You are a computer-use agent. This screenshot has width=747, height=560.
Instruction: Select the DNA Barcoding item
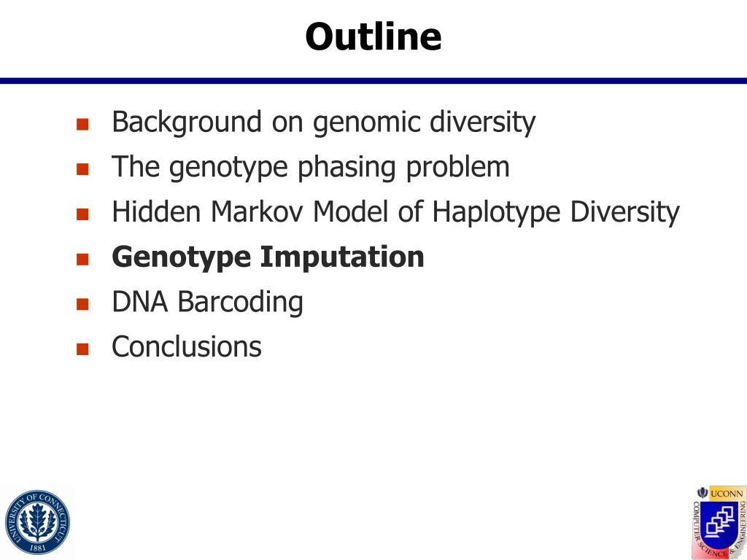click(x=207, y=303)
